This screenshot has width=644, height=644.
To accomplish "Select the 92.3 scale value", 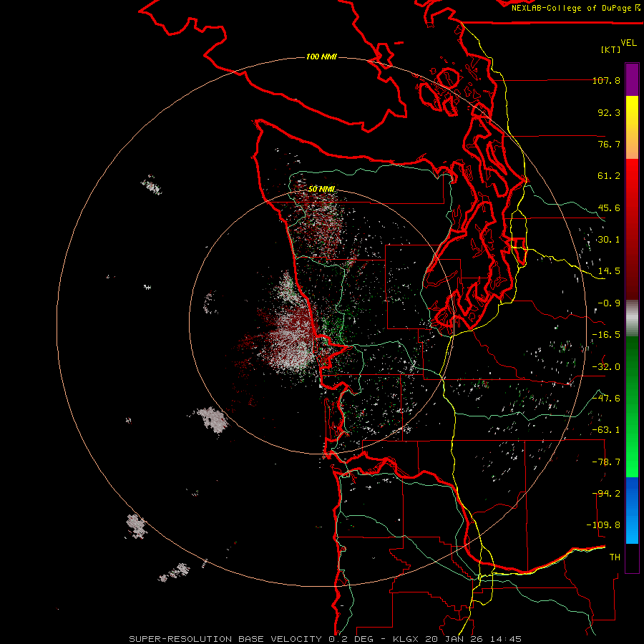I will [609, 112].
